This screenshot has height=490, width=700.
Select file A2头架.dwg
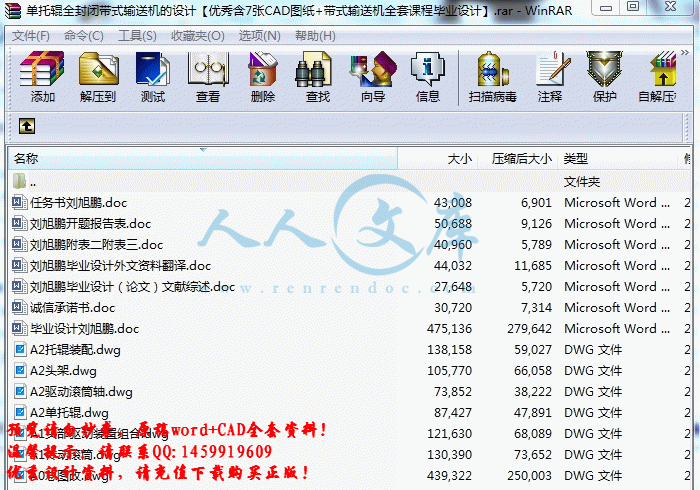pyautogui.click(x=350, y=370)
